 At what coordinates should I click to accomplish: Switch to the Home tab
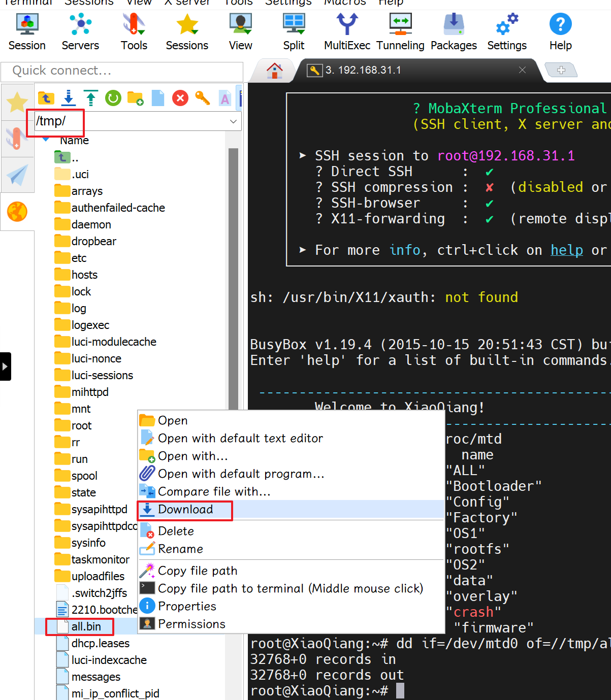[274, 71]
